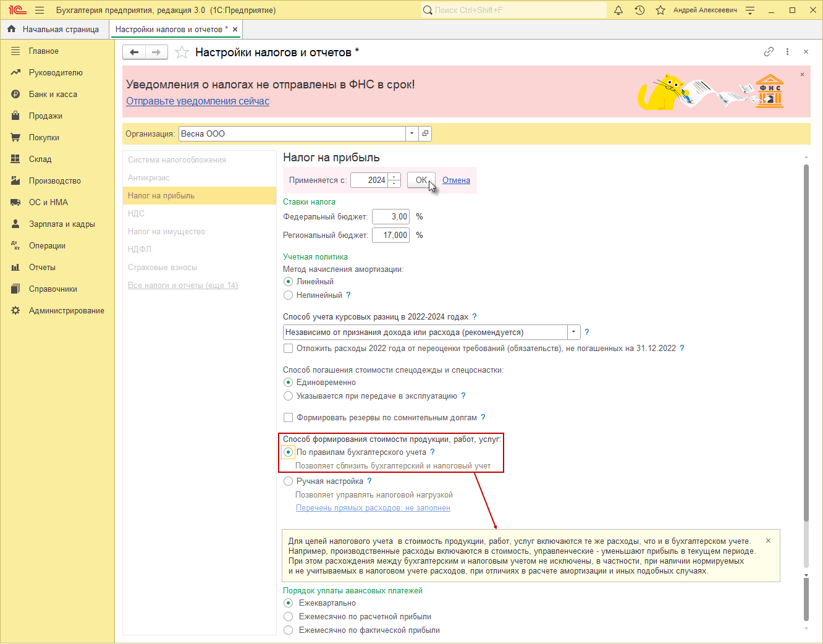Expand the Организация dropdown
The height and width of the screenshot is (644, 823).
[x=411, y=133]
